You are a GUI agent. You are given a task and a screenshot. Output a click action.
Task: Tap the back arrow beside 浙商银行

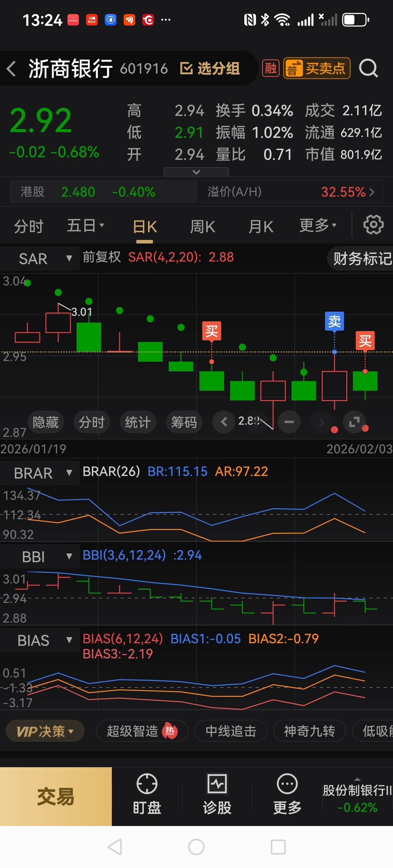click(x=11, y=69)
